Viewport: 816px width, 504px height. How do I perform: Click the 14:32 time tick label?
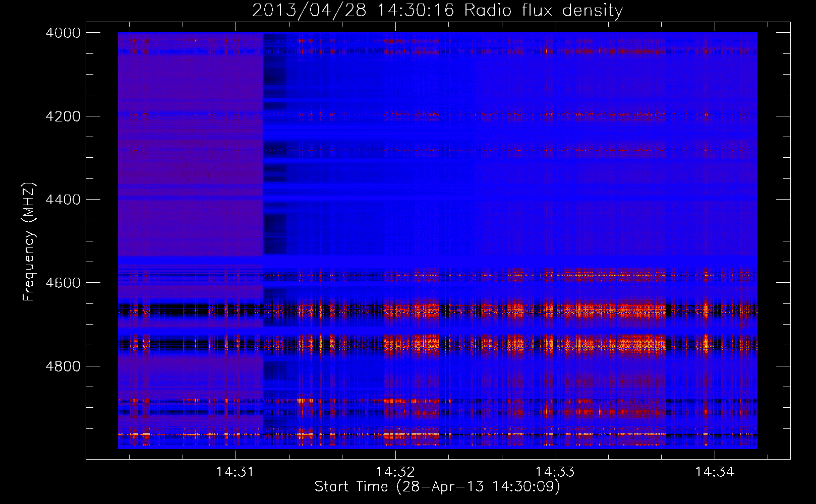click(395, 472)
